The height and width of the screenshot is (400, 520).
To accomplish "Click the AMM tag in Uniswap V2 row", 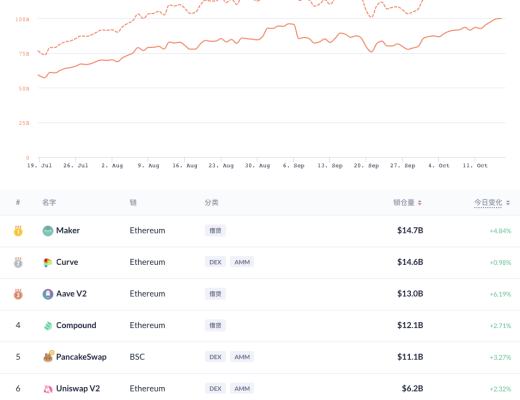I will point(242,388).
